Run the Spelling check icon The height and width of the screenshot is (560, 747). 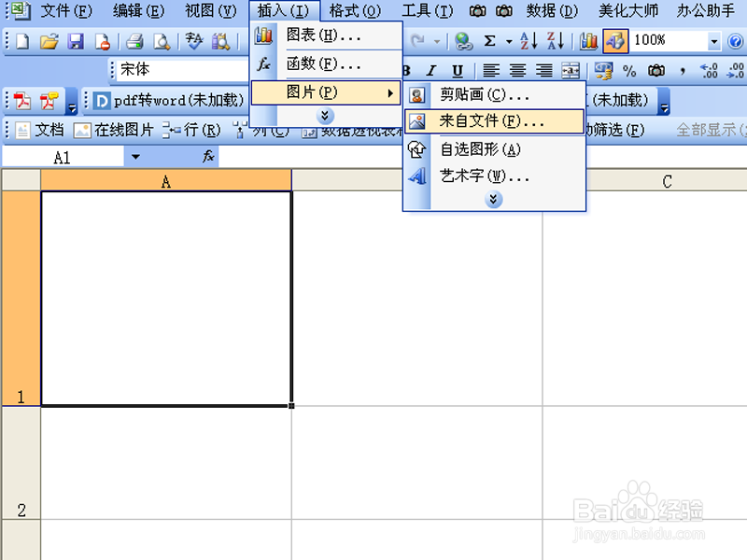point(194,41)
